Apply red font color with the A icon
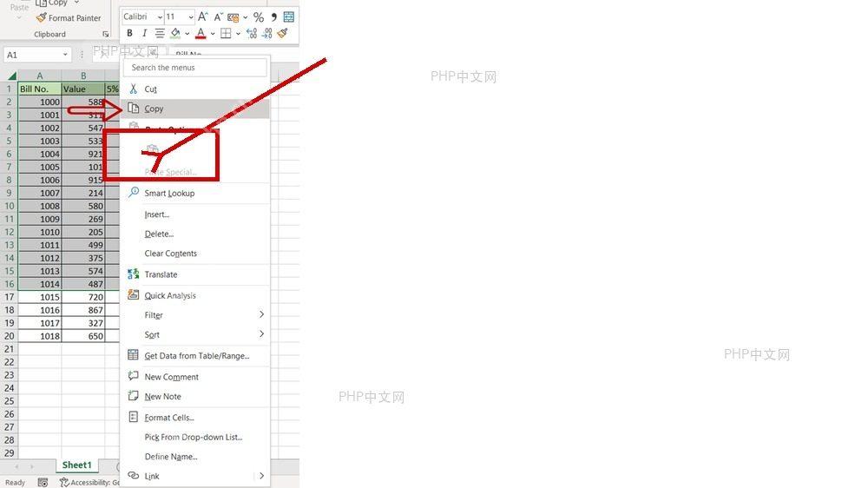Screen dimensions: 868x488 201,33
